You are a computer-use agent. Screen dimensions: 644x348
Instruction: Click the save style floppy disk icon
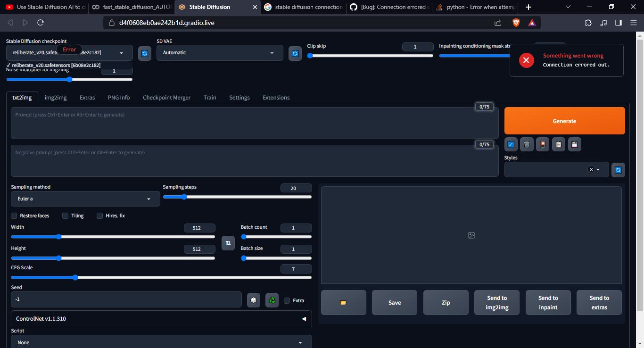pos(574,144)
